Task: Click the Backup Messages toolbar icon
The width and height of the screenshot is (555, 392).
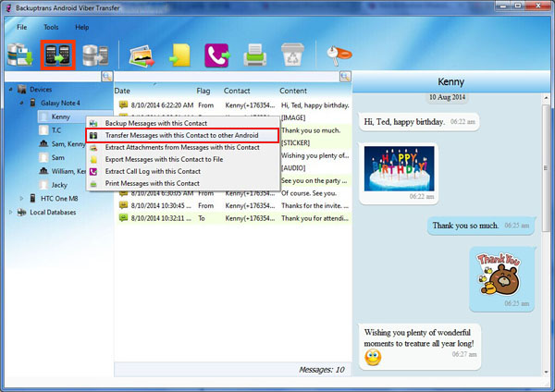Action: pos(20,55)
